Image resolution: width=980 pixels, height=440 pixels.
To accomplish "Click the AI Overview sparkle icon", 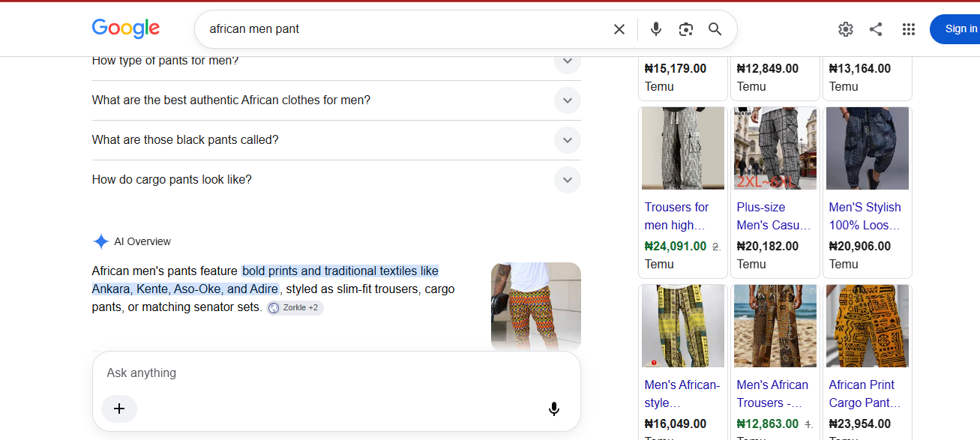I will (101, 241).
